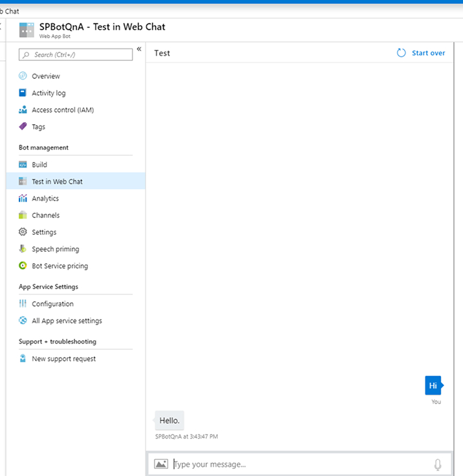Viewport: 463px width, 476px height.
Task: Select Test in Web Chat menu item
Action: point(76,181)
